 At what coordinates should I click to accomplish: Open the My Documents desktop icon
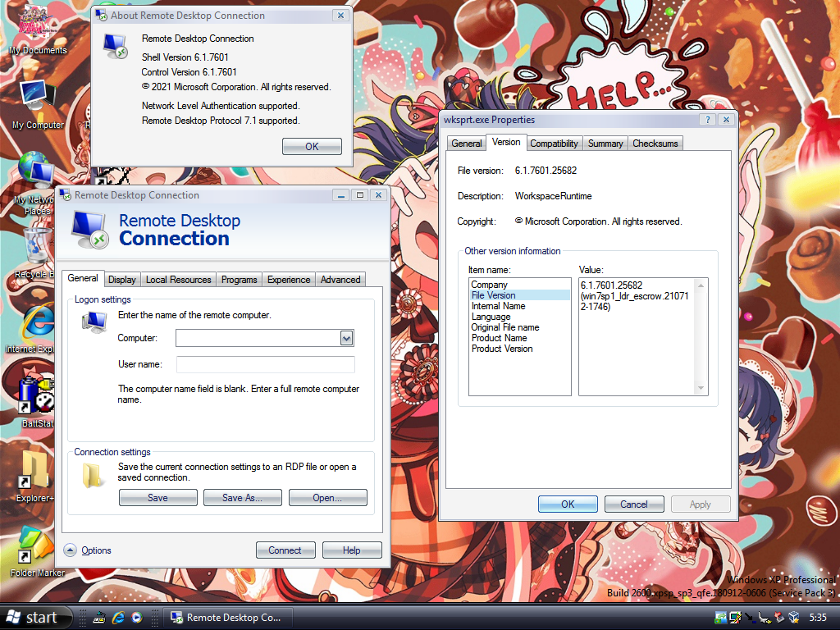(37, 31)
